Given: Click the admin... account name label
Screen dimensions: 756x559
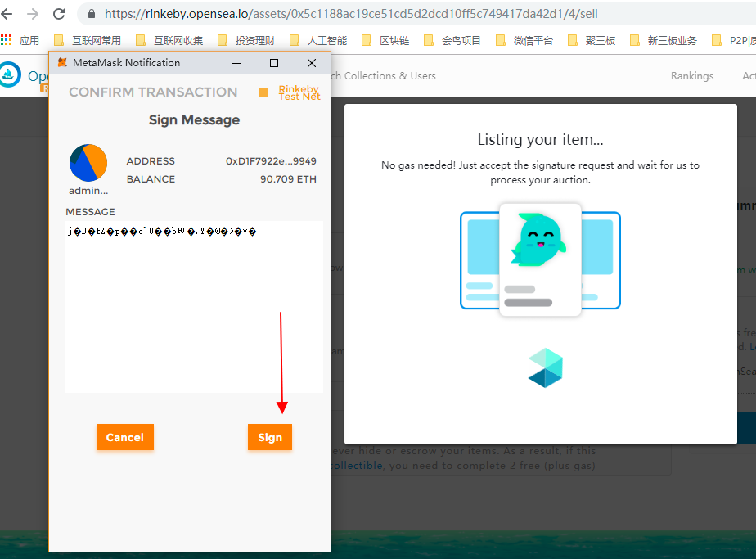Looking at the screenshot, I should point(88,191).
